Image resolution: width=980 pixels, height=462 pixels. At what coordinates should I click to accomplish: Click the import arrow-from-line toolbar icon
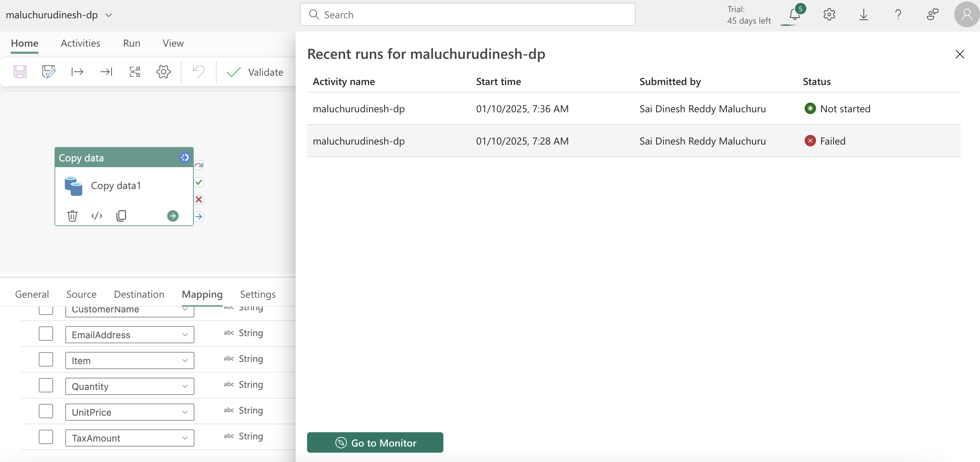77,71
